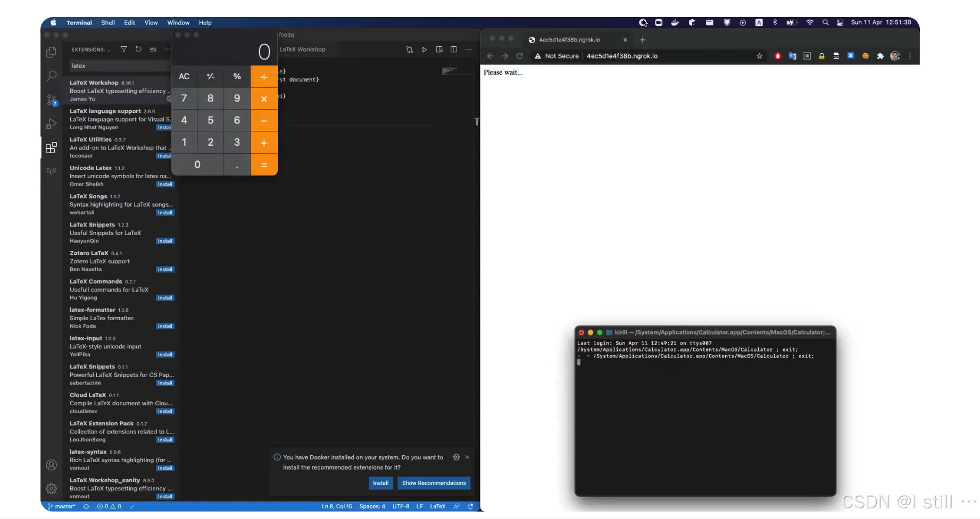Screen dimensions: 980x519
Task: Click the plus-minus key on the Calculator
Action: pyautogui.click(x=211, y=77)
